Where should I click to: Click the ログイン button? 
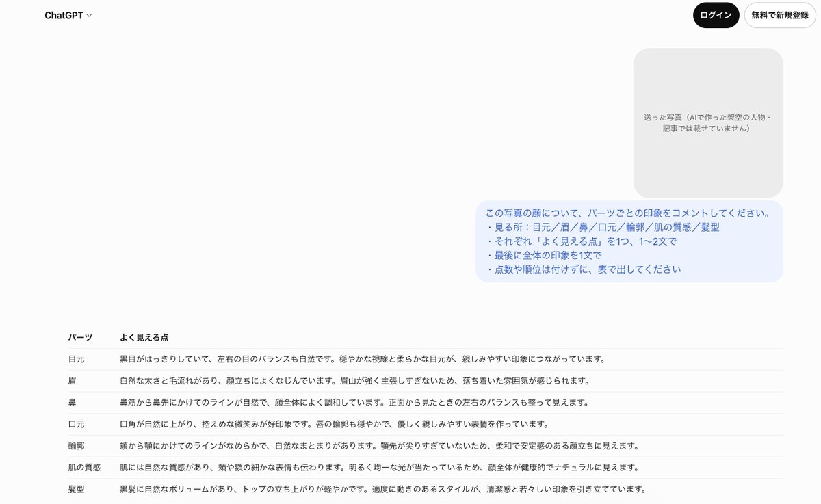(x=716, y=15)
